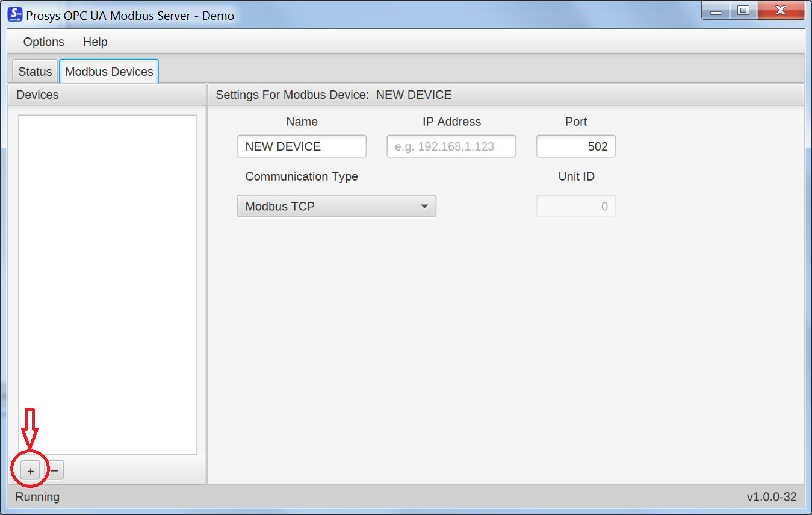Viewport: 812px width, 515px height.
Task: Click the Port label
Action: pyautogui.click(x=576, y=122)
